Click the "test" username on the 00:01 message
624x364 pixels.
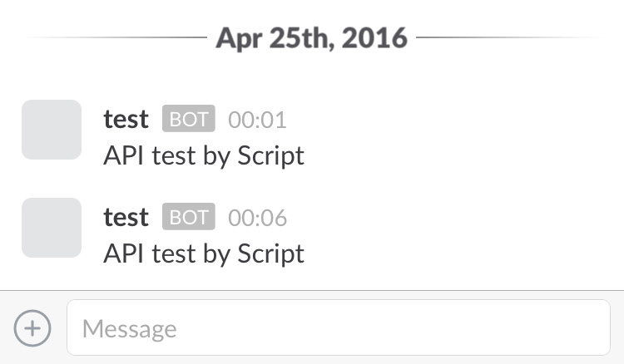coord(126,119)
